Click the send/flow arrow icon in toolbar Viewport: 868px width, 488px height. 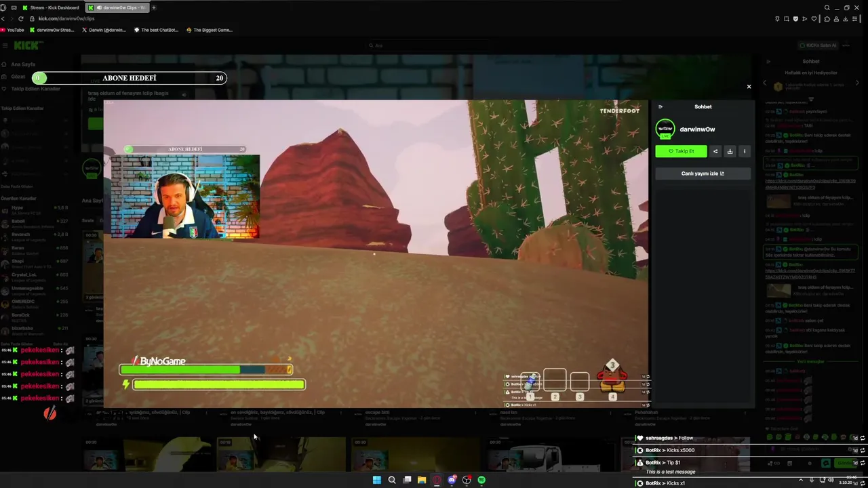804,18
